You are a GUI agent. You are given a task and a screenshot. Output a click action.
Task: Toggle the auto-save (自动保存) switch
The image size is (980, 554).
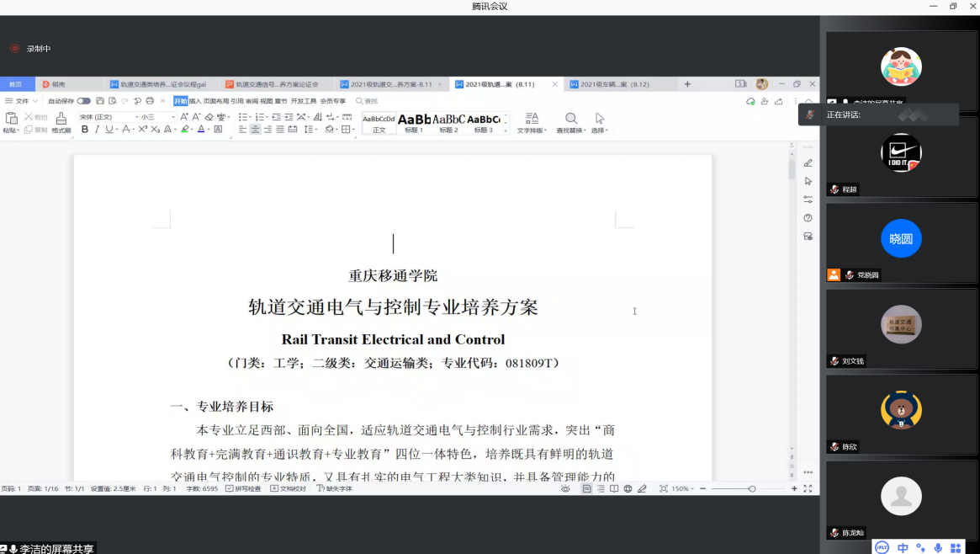(x=83, y=101)
